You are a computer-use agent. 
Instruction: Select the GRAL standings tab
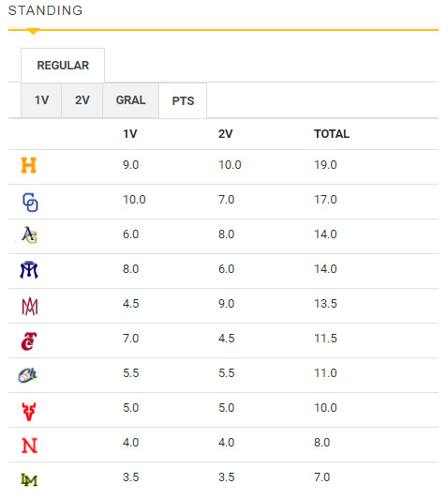pos(130,100)
